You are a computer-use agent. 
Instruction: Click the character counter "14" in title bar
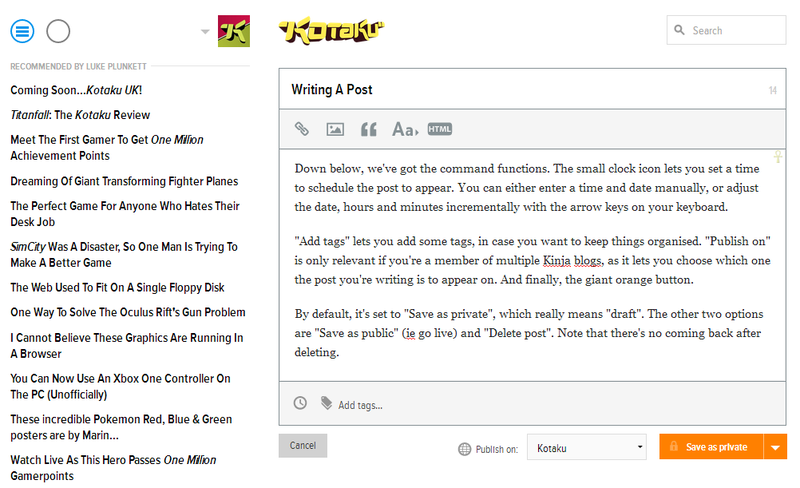tap(772, 90)
